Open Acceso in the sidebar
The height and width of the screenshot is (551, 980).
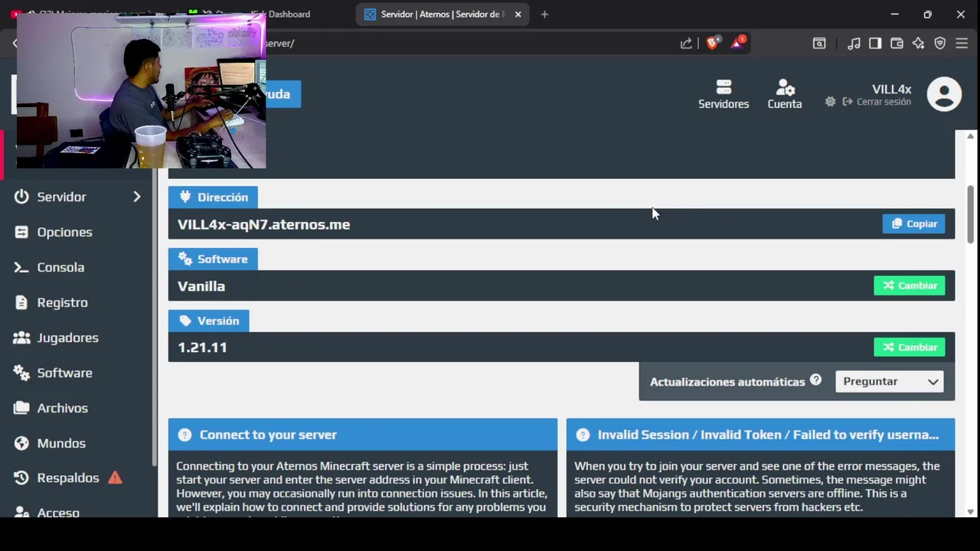point(58,511)
